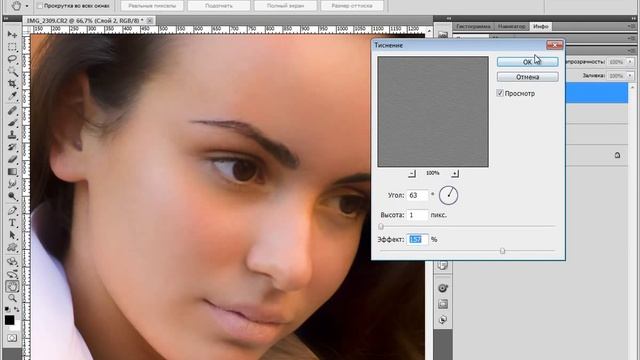This screenshot has height=360, width=640.
Task: Click the 'Размер оттиска' button
Action: [x=352, y=6]
